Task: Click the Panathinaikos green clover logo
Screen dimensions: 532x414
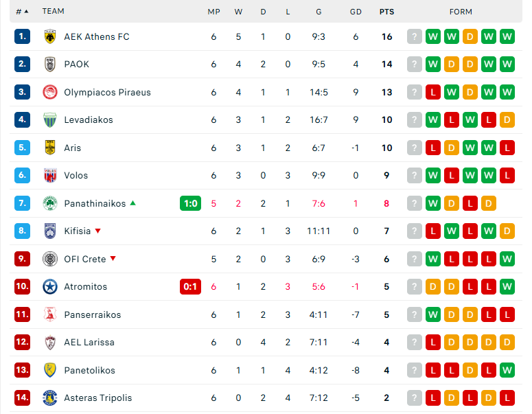Action: 49,203
